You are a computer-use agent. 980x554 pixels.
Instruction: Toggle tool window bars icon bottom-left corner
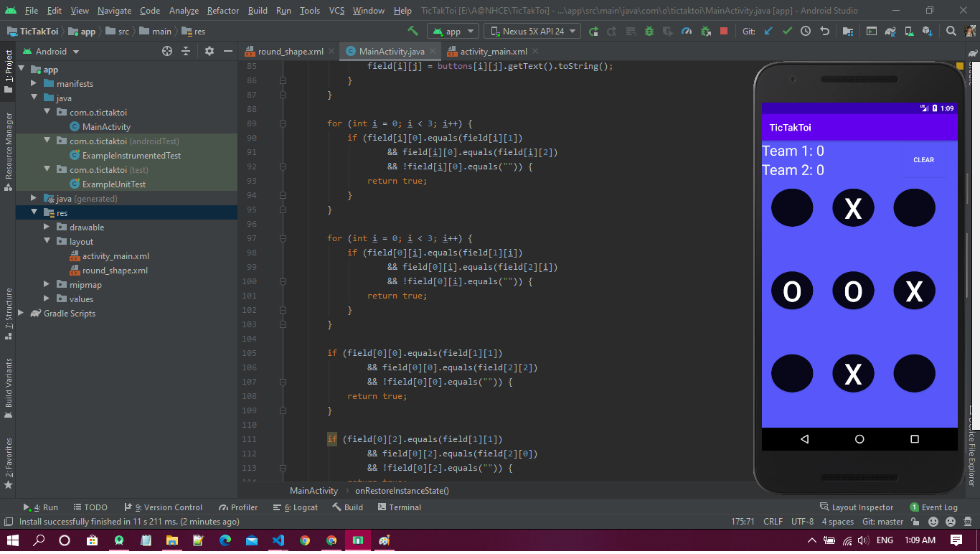click(8, 522)
